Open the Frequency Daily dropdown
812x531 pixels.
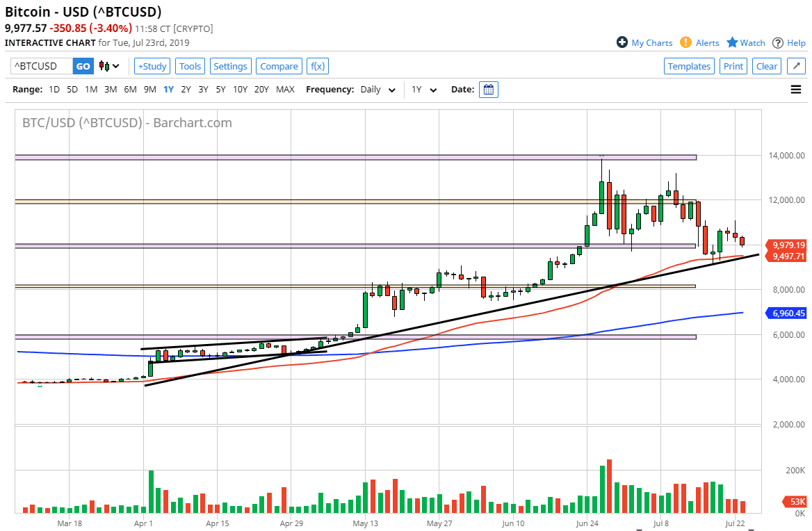(x=377, y=90)
